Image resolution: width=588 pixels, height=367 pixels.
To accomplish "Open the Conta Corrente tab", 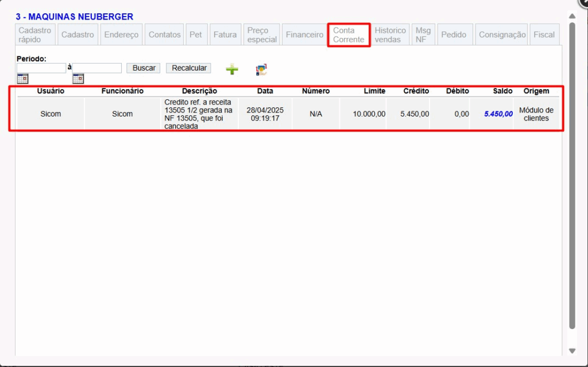I will [349, 34].
